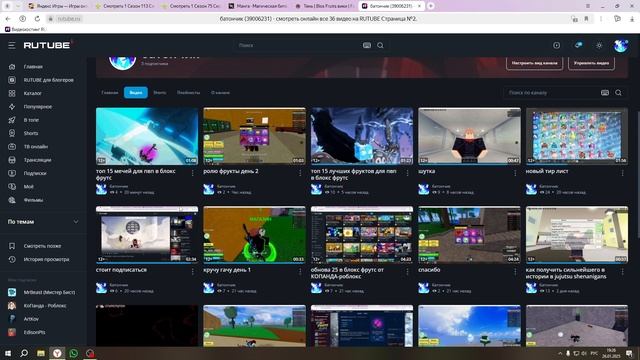The width and height of the screenshot is (640, 360).
Task: Open Каталог in the sidebar
Action: (x=32, y=93)
